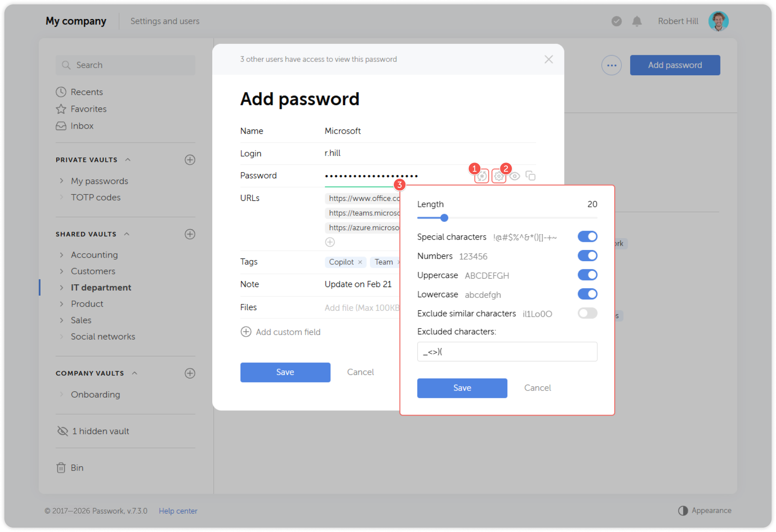Click the Length slider handle
This screenshot has width=776, height=532.
click(444, 218)
